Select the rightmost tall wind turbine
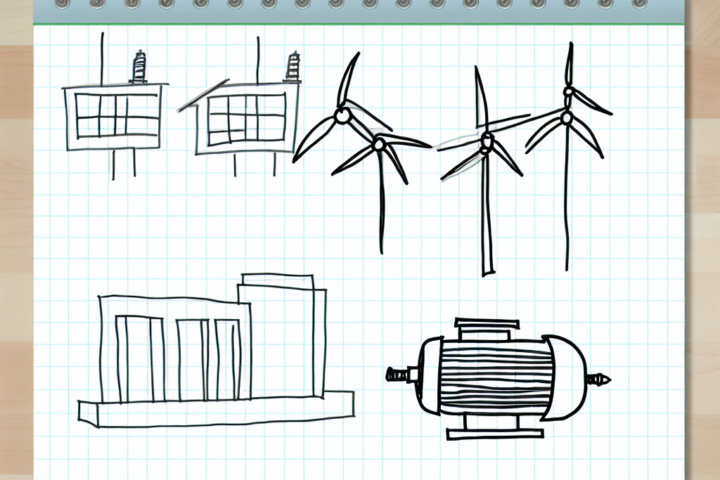Screen dimensions: 720x480 568,156
